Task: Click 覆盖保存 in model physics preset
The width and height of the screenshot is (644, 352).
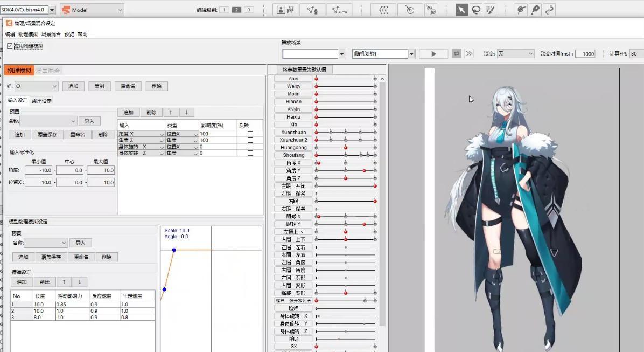Action: 51,257
